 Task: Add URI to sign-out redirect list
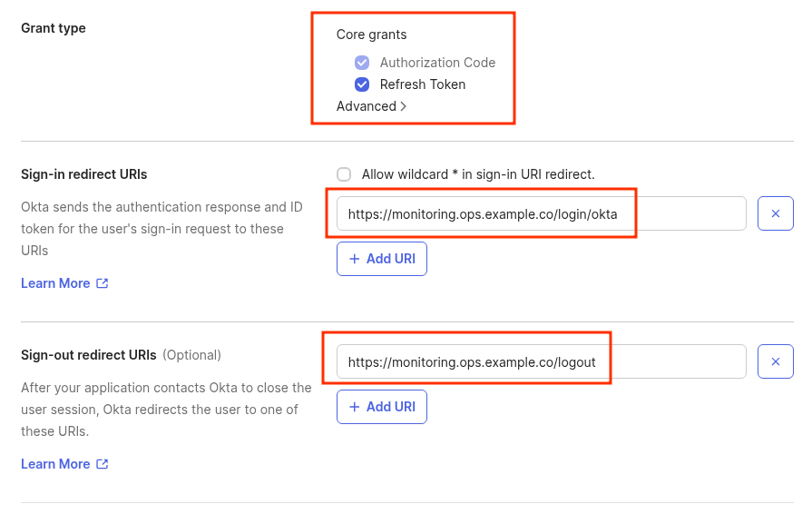pos(382,407)
